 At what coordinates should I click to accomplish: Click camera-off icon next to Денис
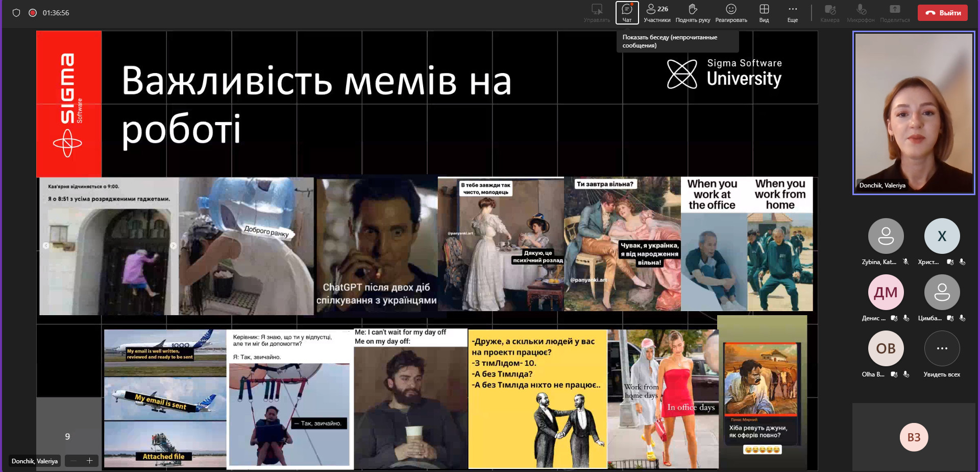(x=894, y=318)
